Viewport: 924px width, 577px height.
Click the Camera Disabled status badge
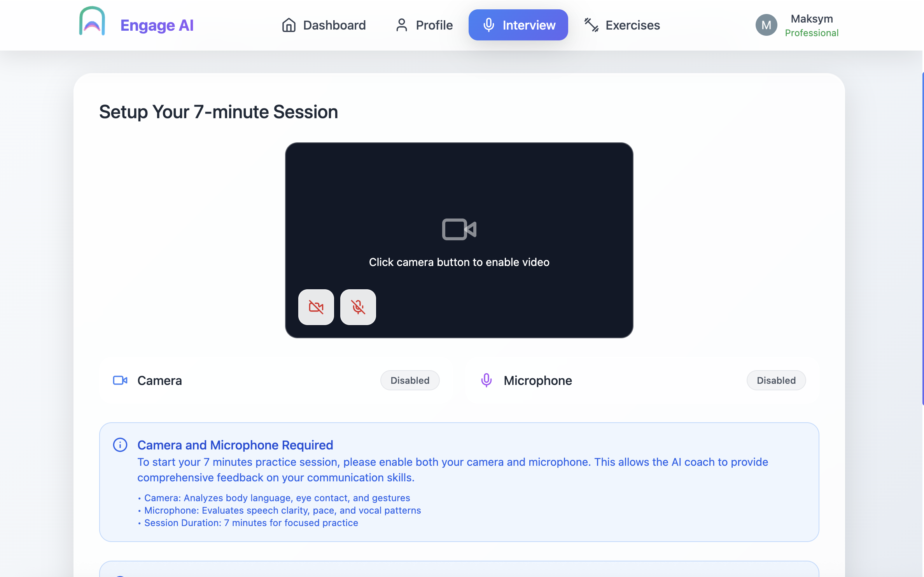(x=410, y=380)
